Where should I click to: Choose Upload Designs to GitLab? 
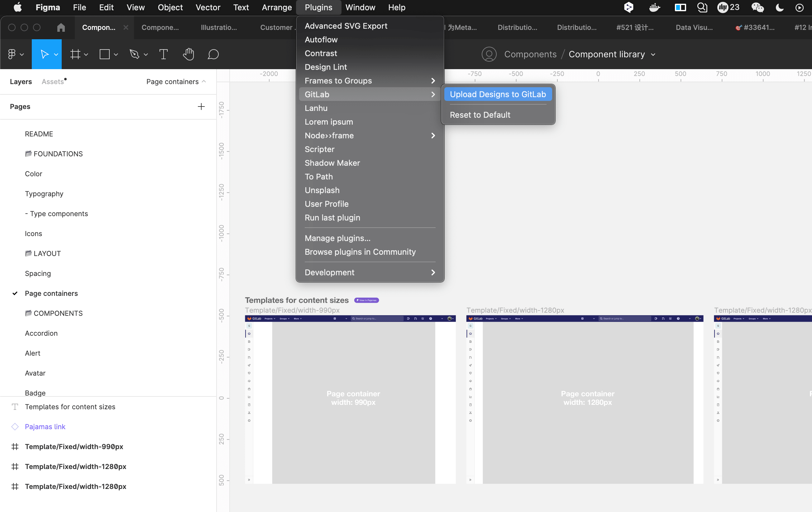[x=498, y=94]
